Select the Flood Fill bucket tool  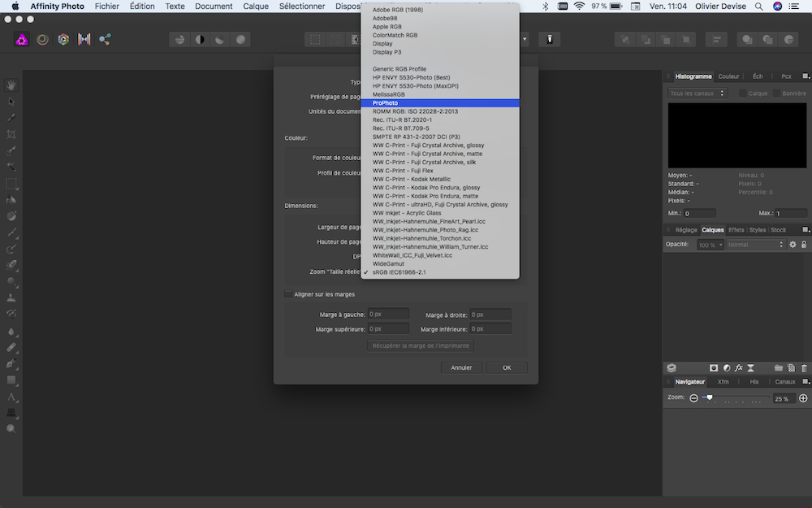tap(11, 200)
